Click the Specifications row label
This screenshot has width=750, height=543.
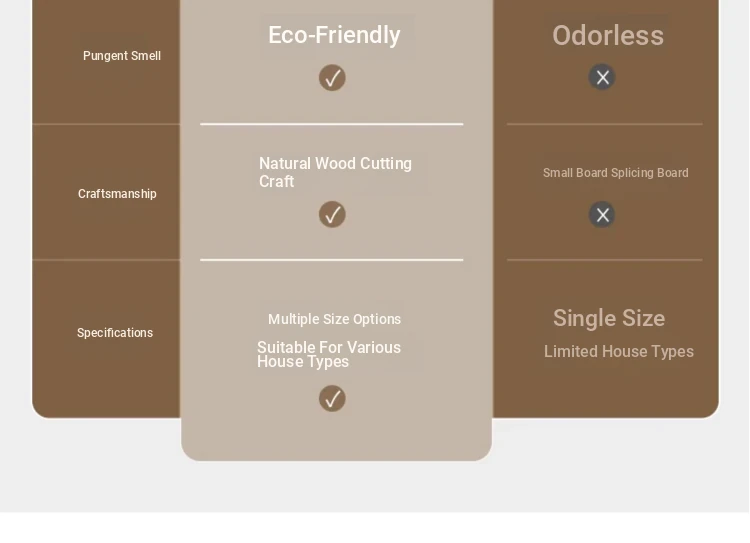[115, 333]
